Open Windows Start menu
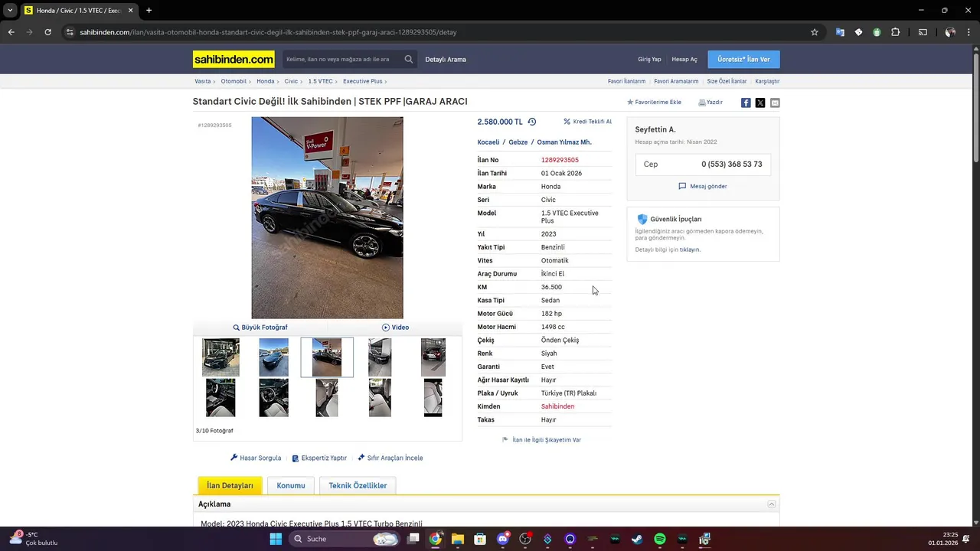The width and height of the screenshot is (980, 551). [276, 539]
